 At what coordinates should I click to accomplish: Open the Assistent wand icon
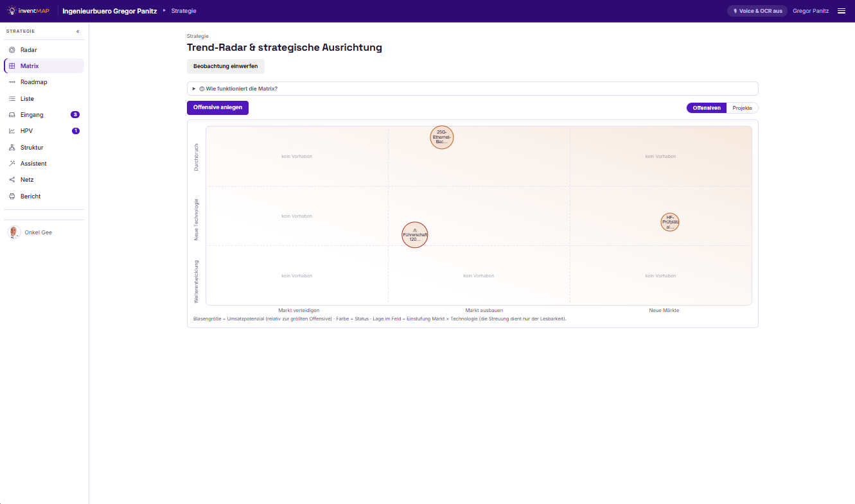coord(12,164)
